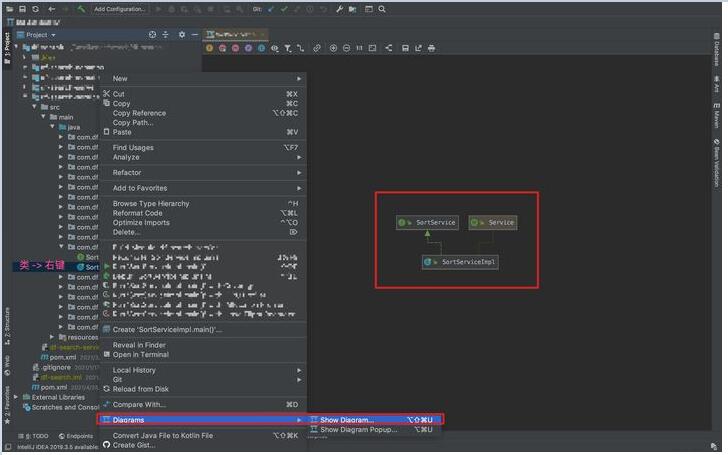Open the TODO tool window button
This screenshot has height=455, width=728.
[x=33, y=436]
